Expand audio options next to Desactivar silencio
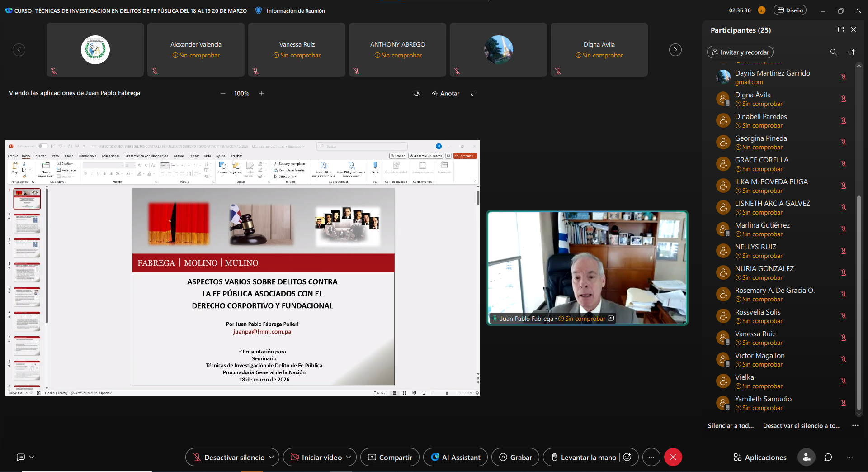The height and width of the screenshot is (472, 868). click(271, 457)
